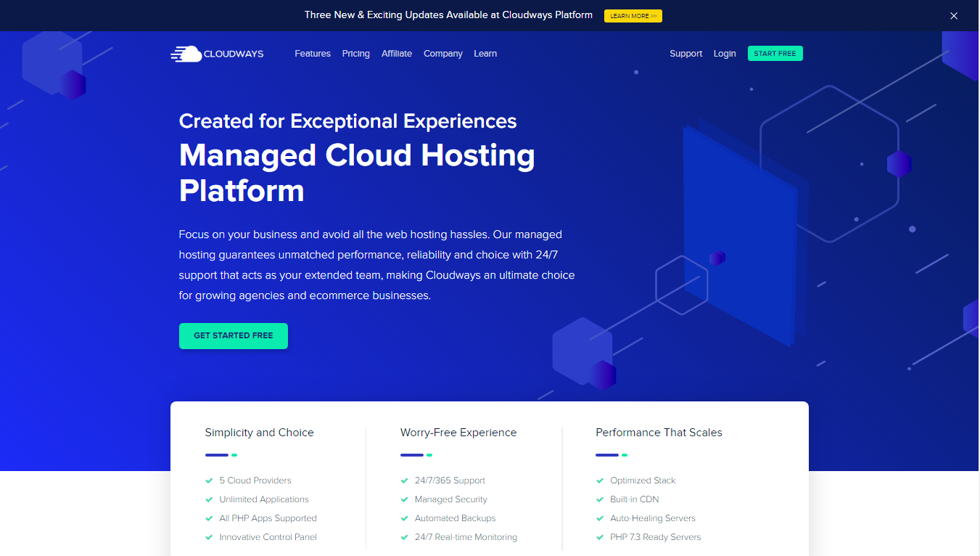The width and height of the screenshot is (980, 556).
Task: Click the GET STARTED FREE button
Action: (234, 336)
